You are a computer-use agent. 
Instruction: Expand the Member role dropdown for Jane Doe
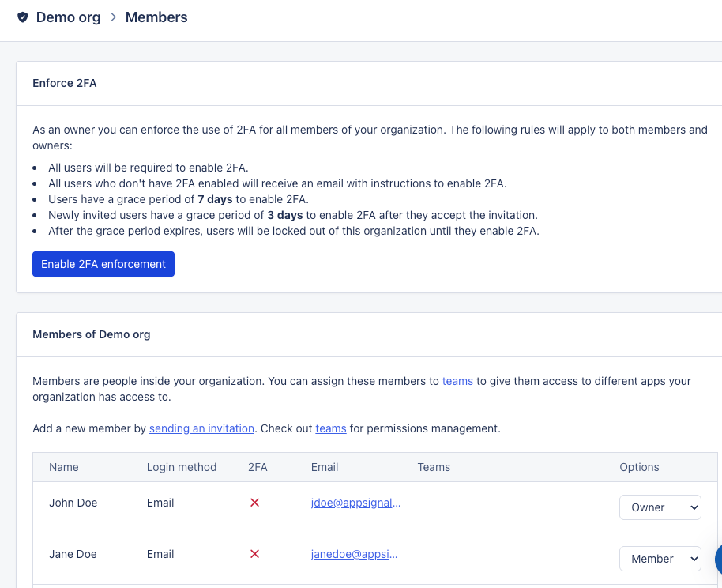(660, 559)
